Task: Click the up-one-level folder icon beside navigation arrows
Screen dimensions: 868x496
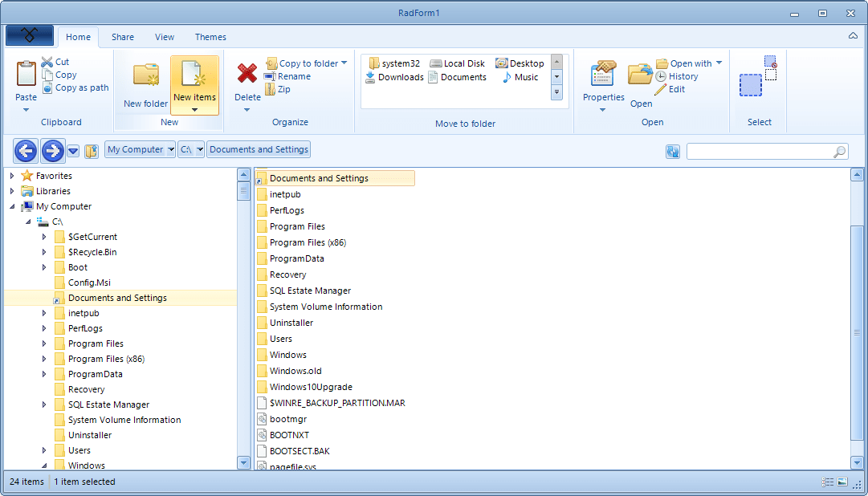Action: (x=91, y=150)
